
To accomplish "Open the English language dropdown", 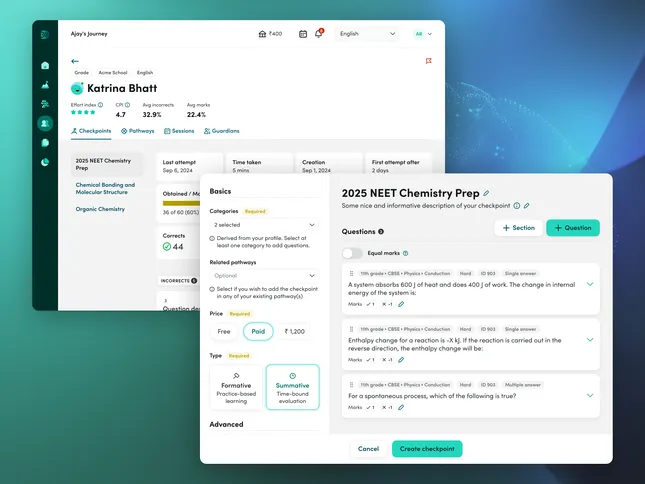I will (367, 34).
